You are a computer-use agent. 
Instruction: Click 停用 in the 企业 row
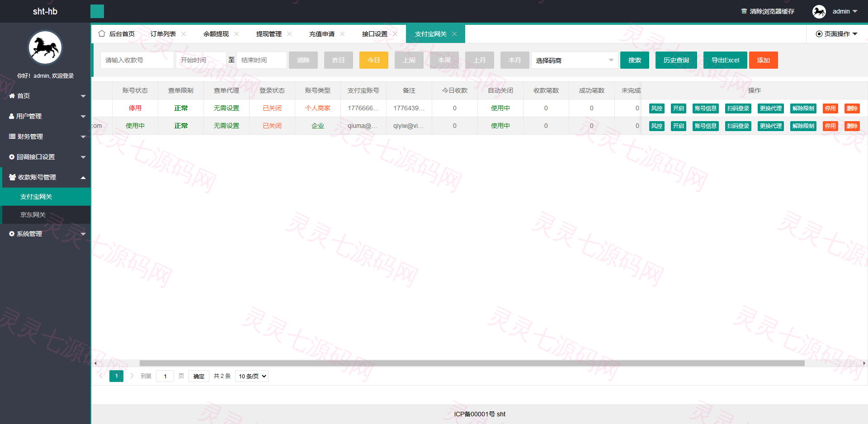tap(830, 126)
